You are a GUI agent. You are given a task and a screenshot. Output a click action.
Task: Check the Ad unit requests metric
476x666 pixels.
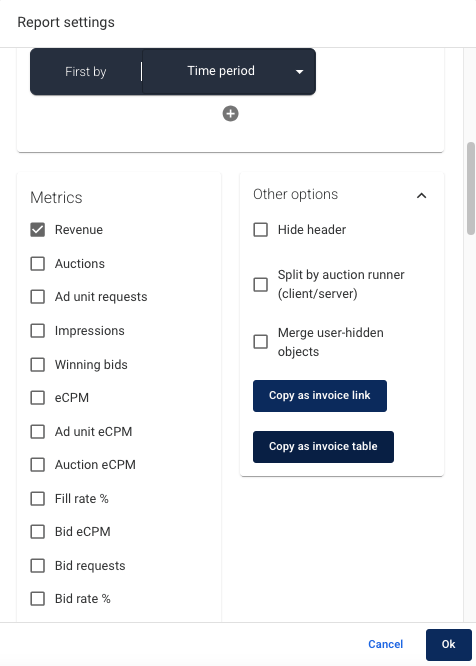click(38, 296)
